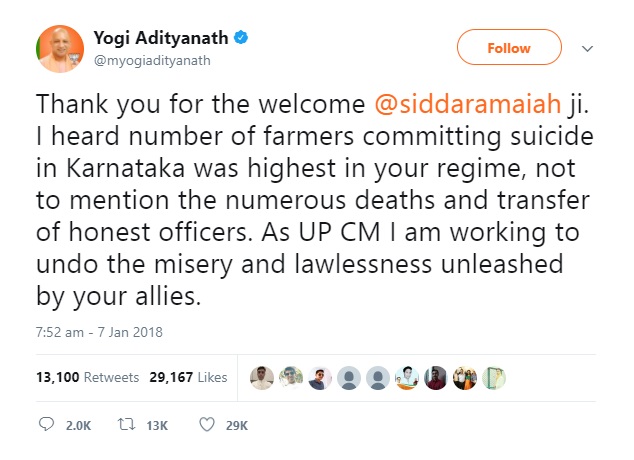
Task: Click the first liker avatar in the row
Action: click(x=261, y=377)
